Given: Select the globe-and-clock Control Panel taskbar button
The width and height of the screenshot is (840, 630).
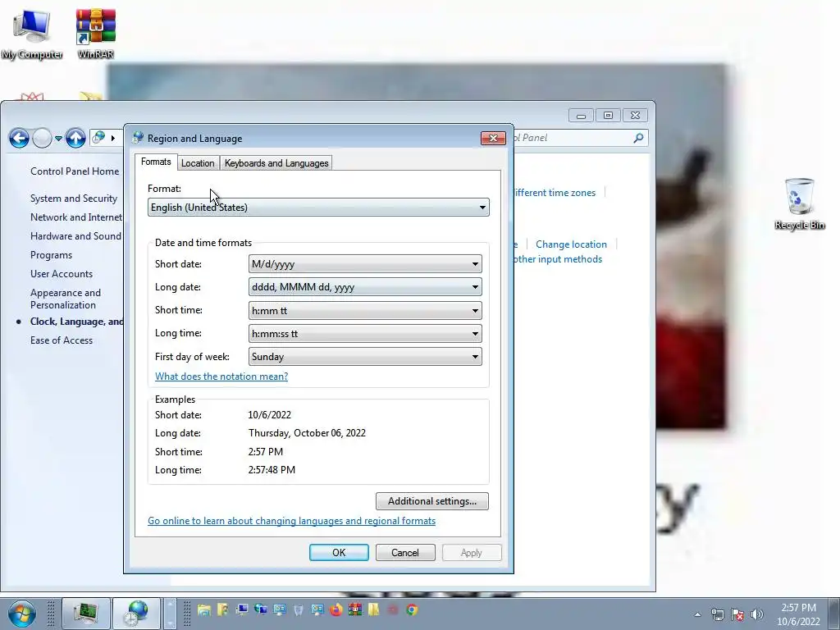Looking at the screenshot, I should tap(137, 613).
